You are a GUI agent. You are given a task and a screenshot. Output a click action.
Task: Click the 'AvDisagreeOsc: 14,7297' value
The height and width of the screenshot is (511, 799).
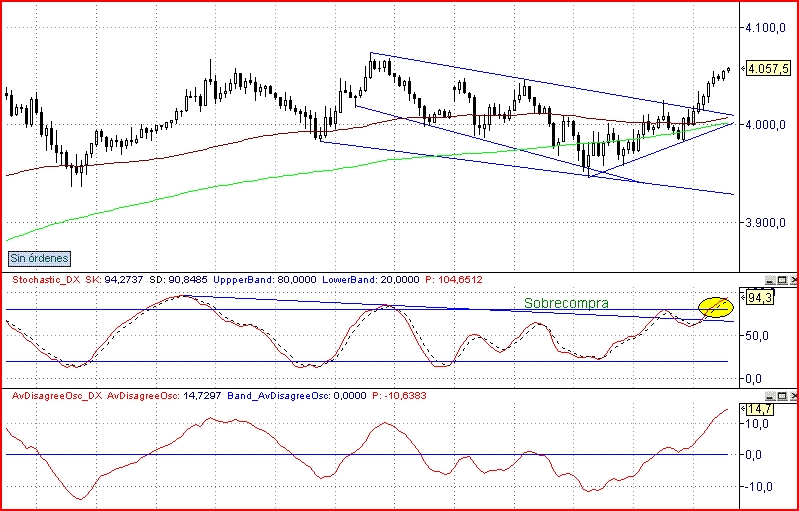tap(165, 396)
